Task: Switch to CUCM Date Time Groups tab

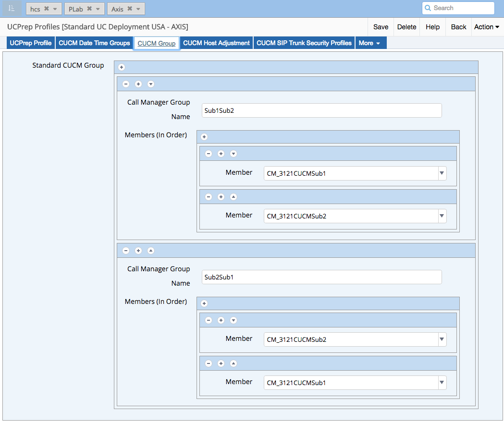Action: tap(94, 43)
